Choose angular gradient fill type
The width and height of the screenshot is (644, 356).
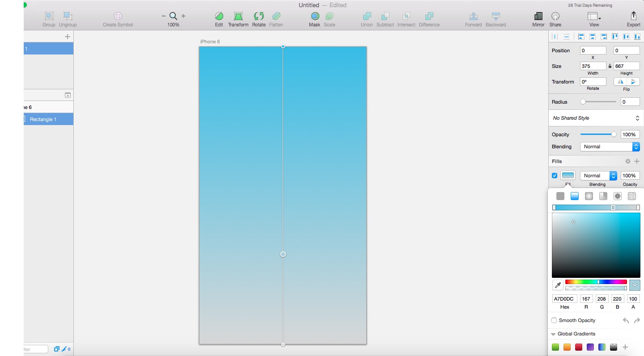pyautogui.click(x=603, y=196)
